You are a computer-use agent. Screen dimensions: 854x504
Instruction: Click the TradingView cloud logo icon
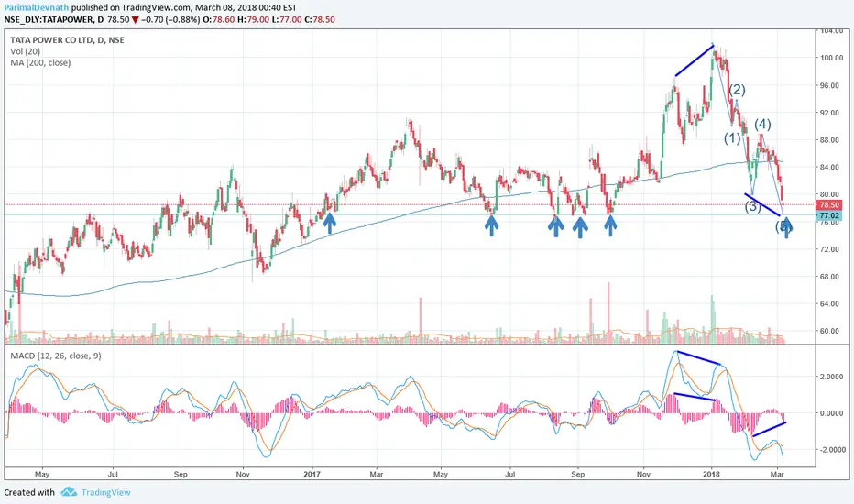(69, 492)
